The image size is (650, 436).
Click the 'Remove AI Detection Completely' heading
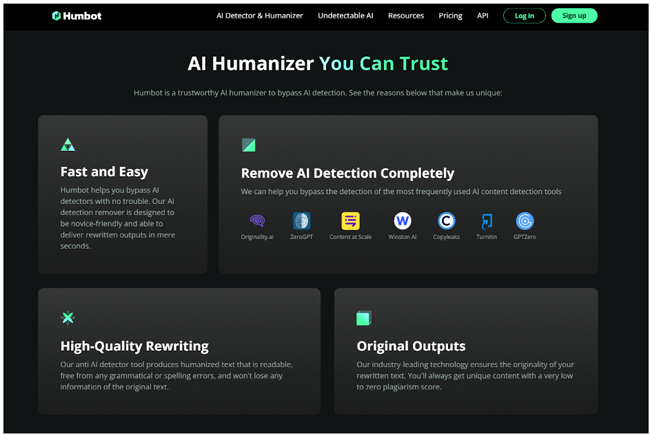coord(347,173)
